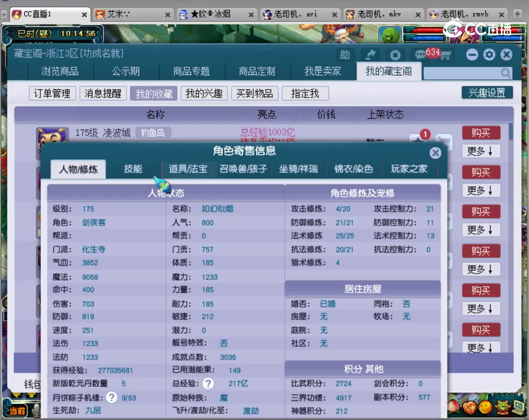The height and width of the screenshot is (420, 529).
Task: Open the 商品定制 tab
Action: coord(257,72)
